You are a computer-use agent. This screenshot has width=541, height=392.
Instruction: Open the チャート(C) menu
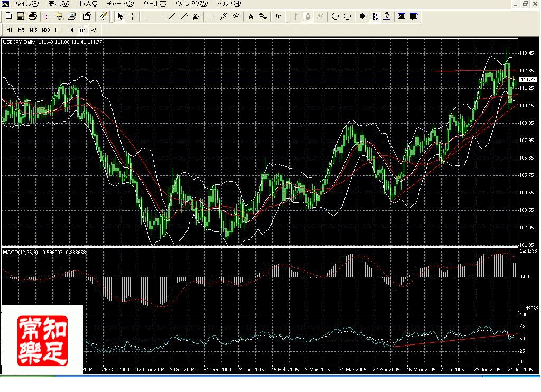point(120,4)
